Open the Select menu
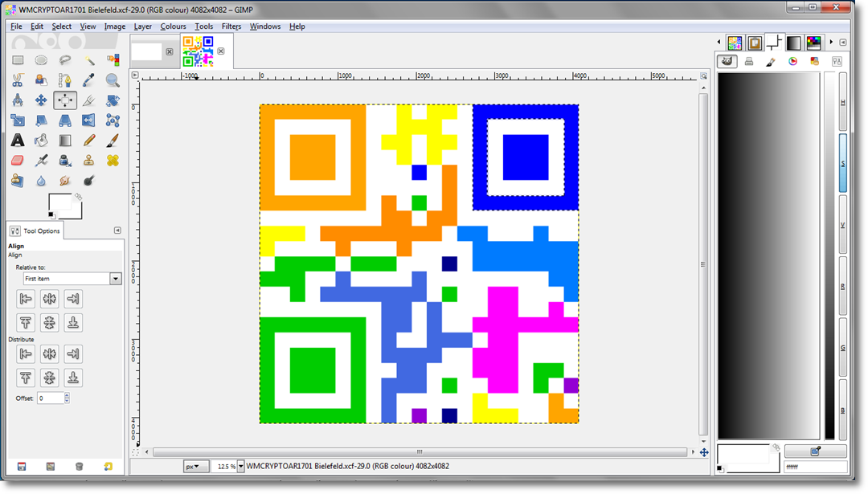 pos(61,26)
